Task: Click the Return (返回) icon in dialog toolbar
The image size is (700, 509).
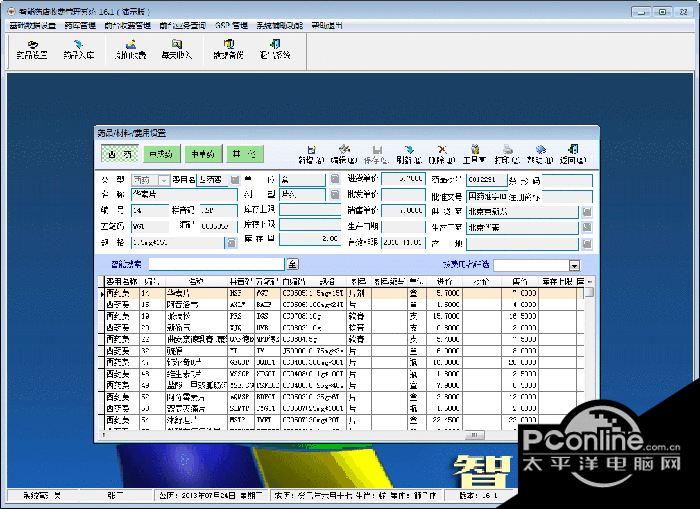Action: [x=573, y=153]
